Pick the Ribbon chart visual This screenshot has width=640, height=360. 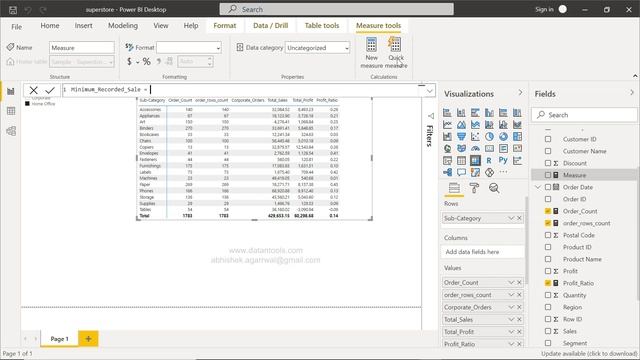click(517, 124)
